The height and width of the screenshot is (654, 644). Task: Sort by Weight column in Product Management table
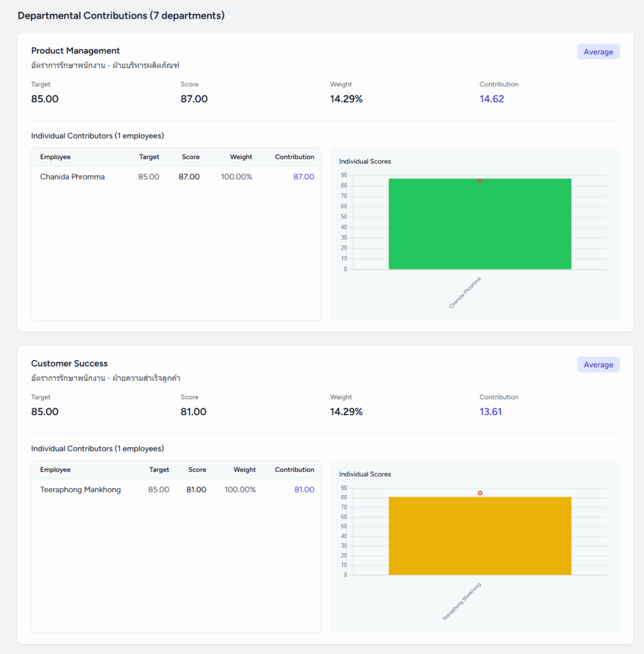[241, 157]
